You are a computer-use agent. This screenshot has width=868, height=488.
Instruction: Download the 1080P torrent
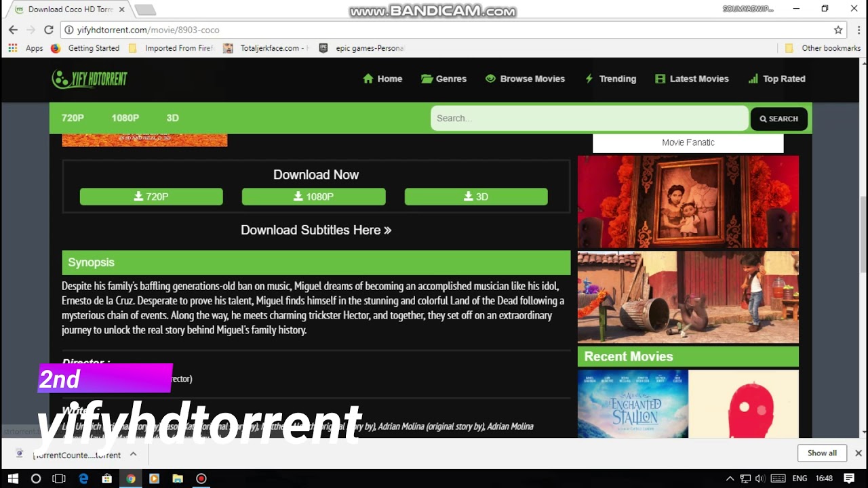coord(313,197)
